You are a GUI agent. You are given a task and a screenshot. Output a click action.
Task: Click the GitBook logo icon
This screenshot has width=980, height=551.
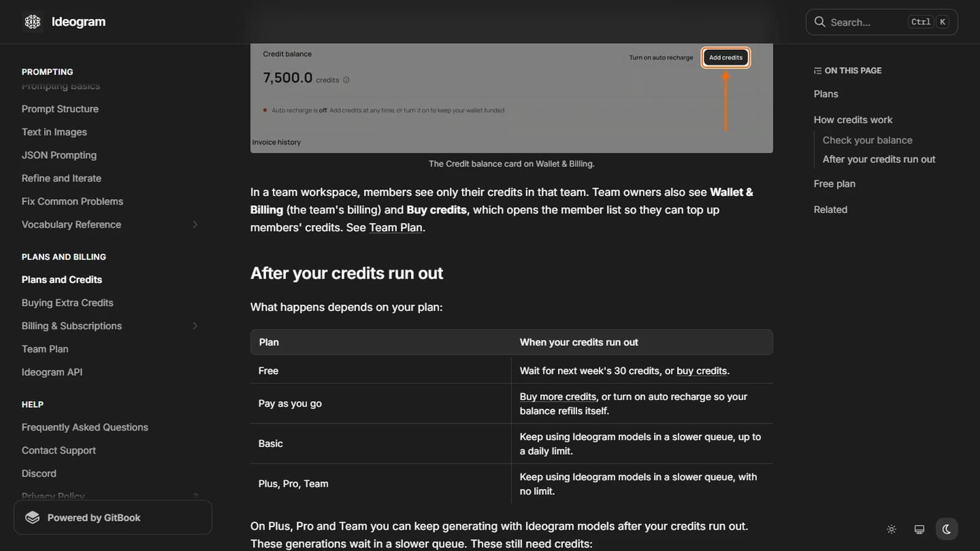click(32, 518)
